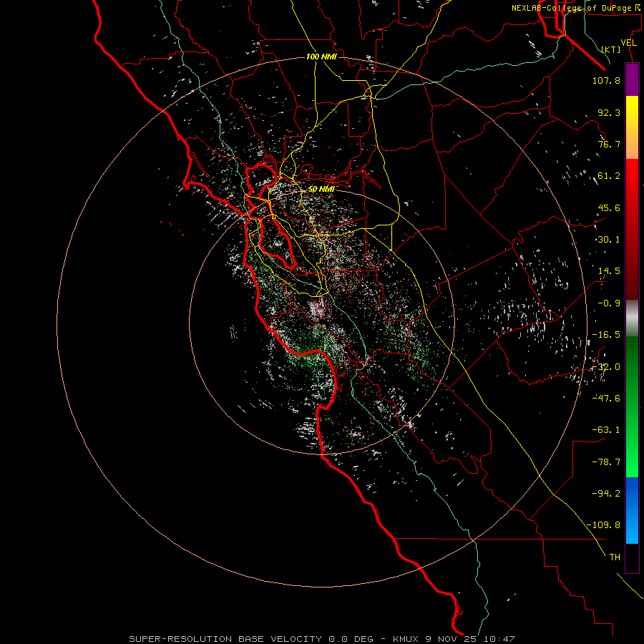Viewport: 644px width, 644px height.
Task: Select the 76.7 velocity scale value
Action: pyautogui.click(x=609, y=144)
